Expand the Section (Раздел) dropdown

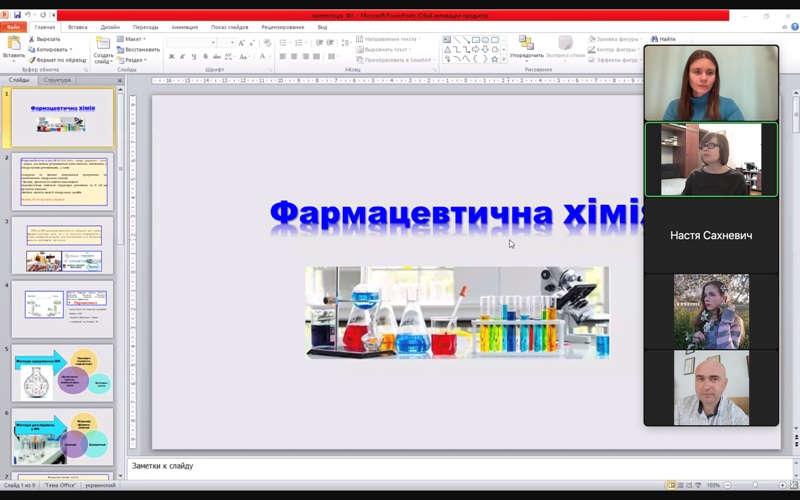click(x=135, y=60)
